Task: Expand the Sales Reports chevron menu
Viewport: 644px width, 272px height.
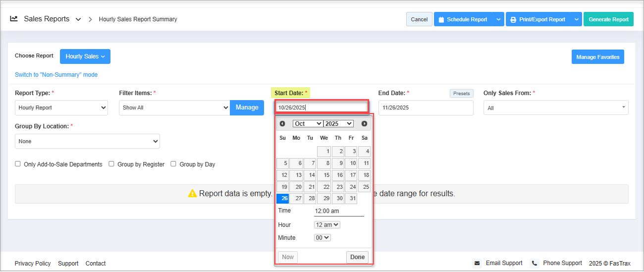Action: 78,19
